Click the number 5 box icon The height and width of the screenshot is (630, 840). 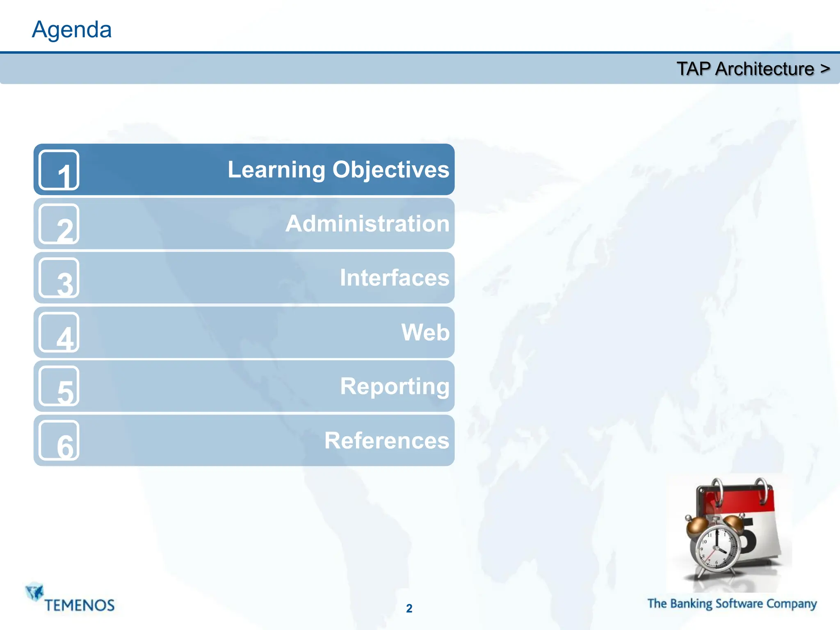tap(59, 386)
